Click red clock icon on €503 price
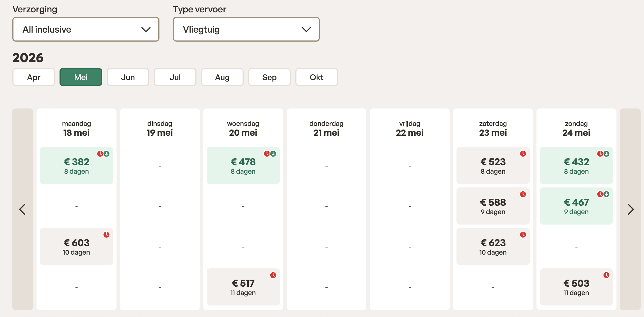 pyautogui.click(x=606, y=275)
